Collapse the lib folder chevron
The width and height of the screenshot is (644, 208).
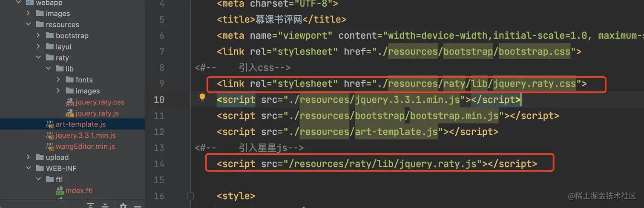48,69
